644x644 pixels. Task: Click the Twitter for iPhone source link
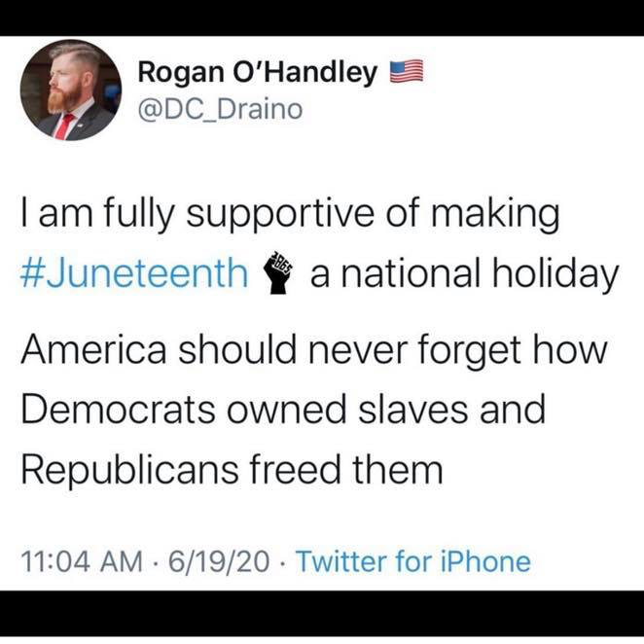[413, 561]
